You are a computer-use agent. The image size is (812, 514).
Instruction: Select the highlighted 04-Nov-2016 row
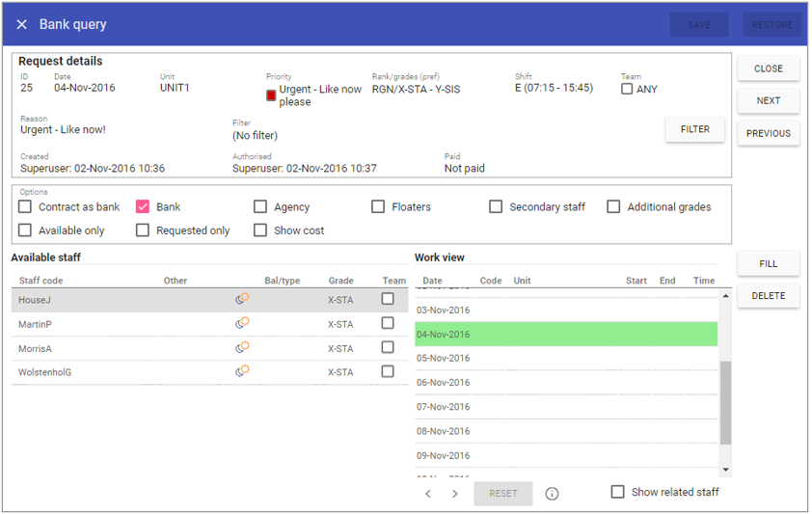(566, 335)
